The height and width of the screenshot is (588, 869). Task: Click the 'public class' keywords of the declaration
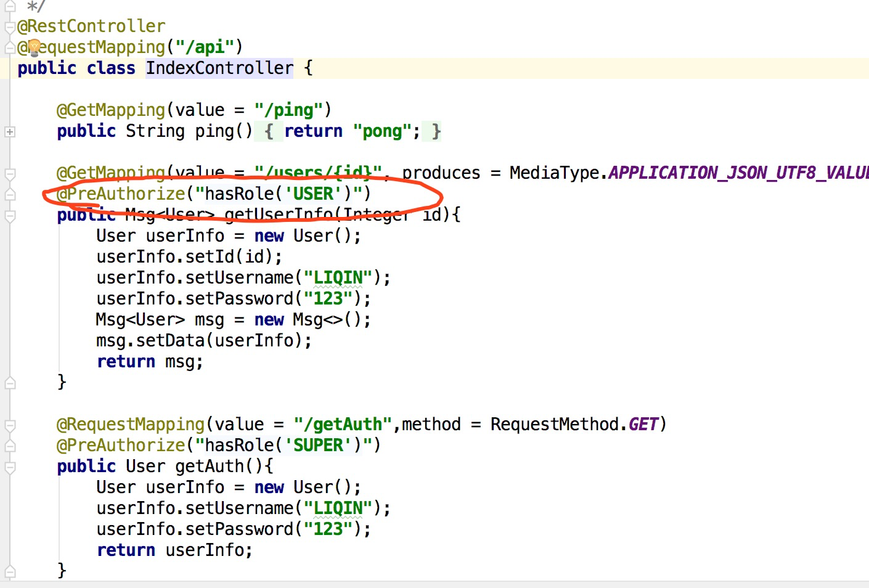click(76, 68)
